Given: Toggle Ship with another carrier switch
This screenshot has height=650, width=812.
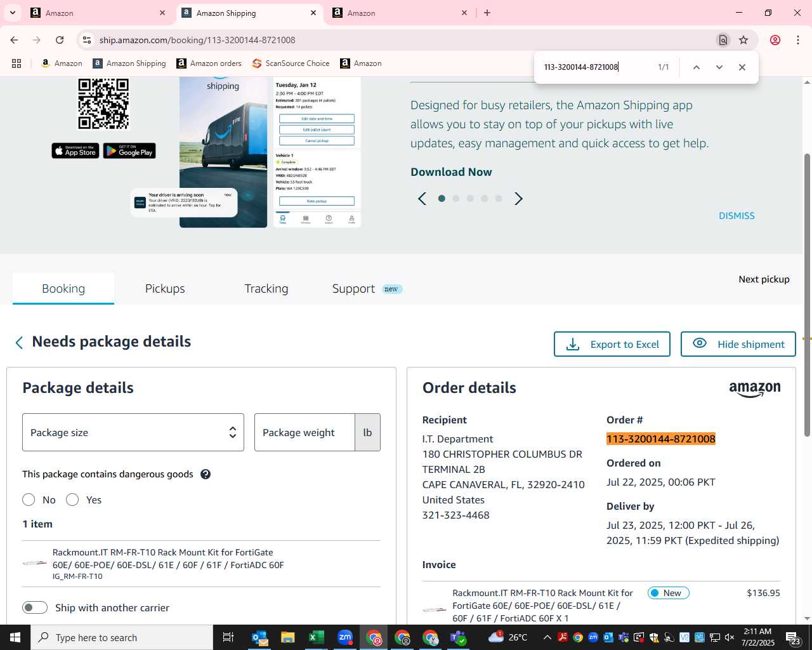Looking at the screenshot, I should pos(35,607).
